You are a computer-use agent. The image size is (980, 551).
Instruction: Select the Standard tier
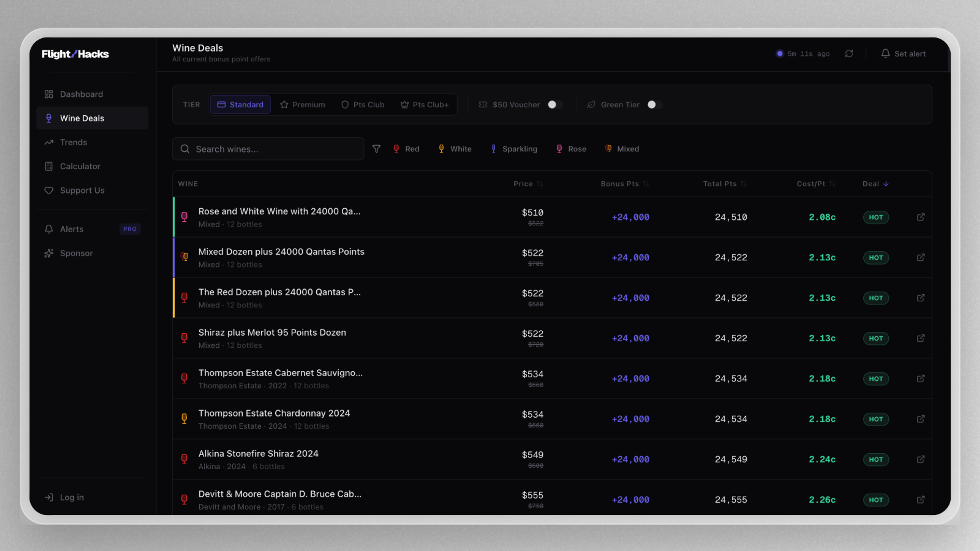240,105
